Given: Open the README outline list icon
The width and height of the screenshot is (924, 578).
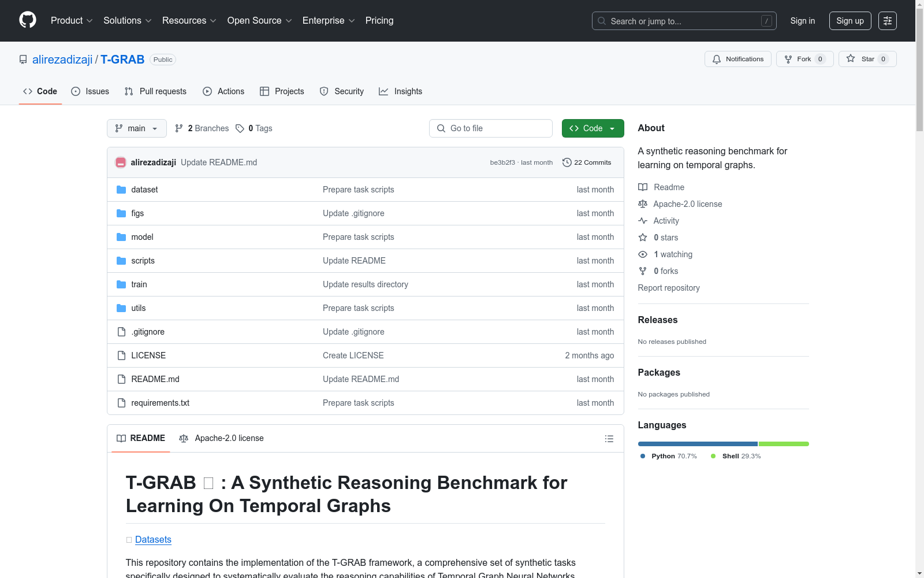Looking at the screenshot, I should tap(609, 439).
